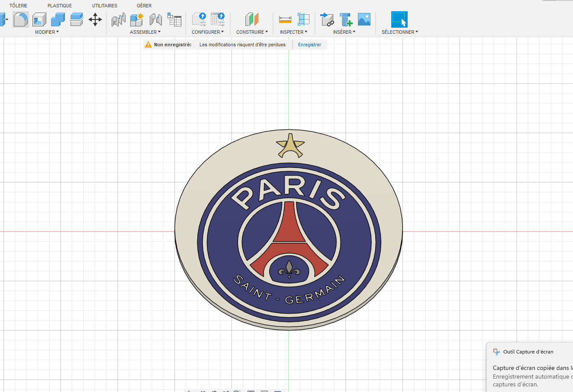Click the warning triangle next to Non enregistré
Screen dimensions: 573x392
(x=148, y=45)
